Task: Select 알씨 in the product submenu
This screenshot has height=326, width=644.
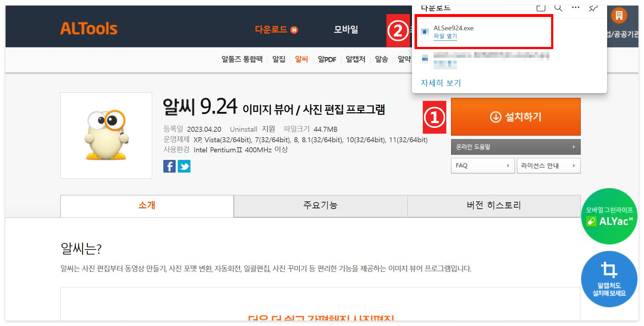Action: pos(301,59)
